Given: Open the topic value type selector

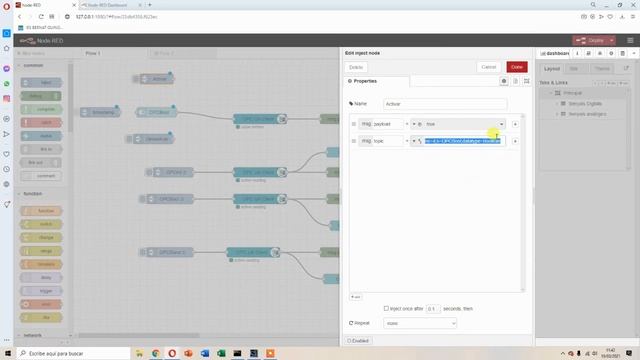Looking at the screenshot, I should pyautogui.click(x=417, y=141).
